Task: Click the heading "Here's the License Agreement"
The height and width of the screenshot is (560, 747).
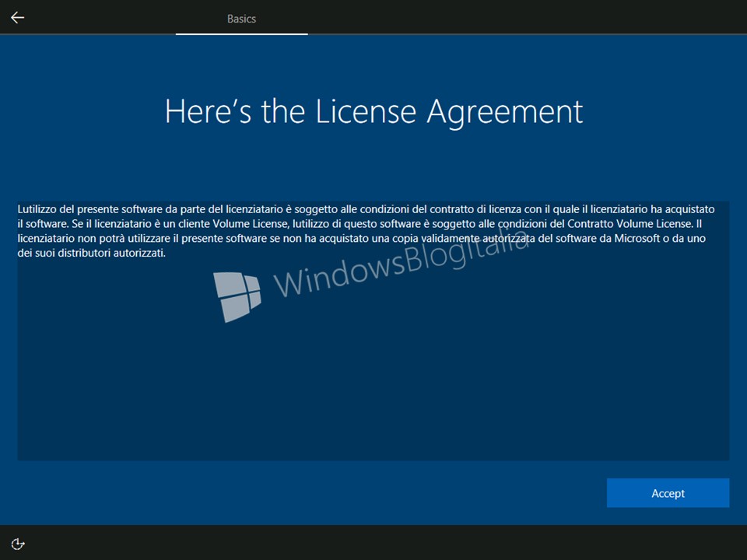Action: [373, 112]
